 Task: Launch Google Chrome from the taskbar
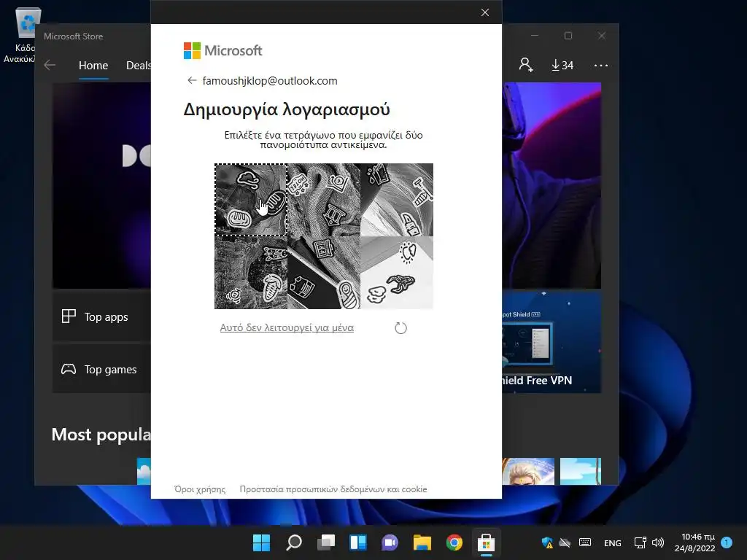[x=454, y=542]
